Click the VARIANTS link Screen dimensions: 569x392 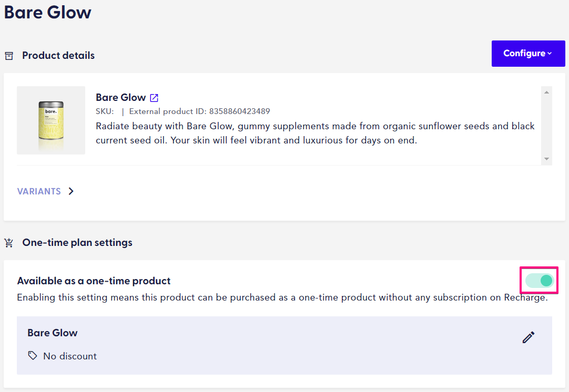click(x=39, y=191)
